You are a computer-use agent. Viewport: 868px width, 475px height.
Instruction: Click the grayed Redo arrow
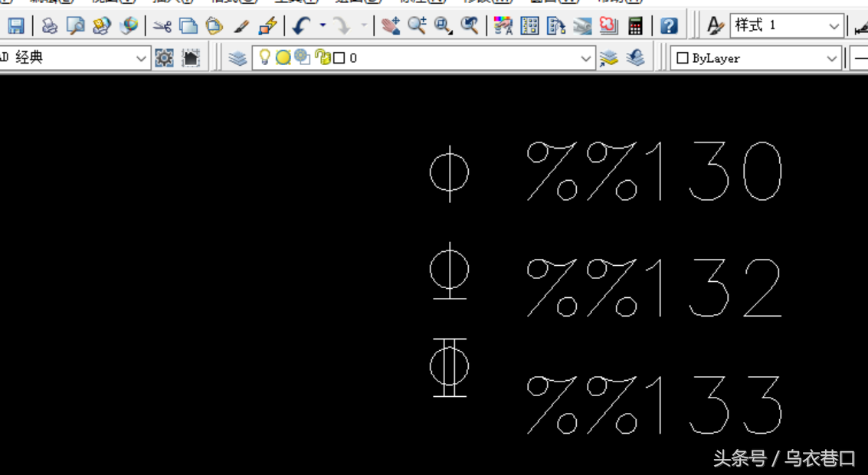pos(342,25)
